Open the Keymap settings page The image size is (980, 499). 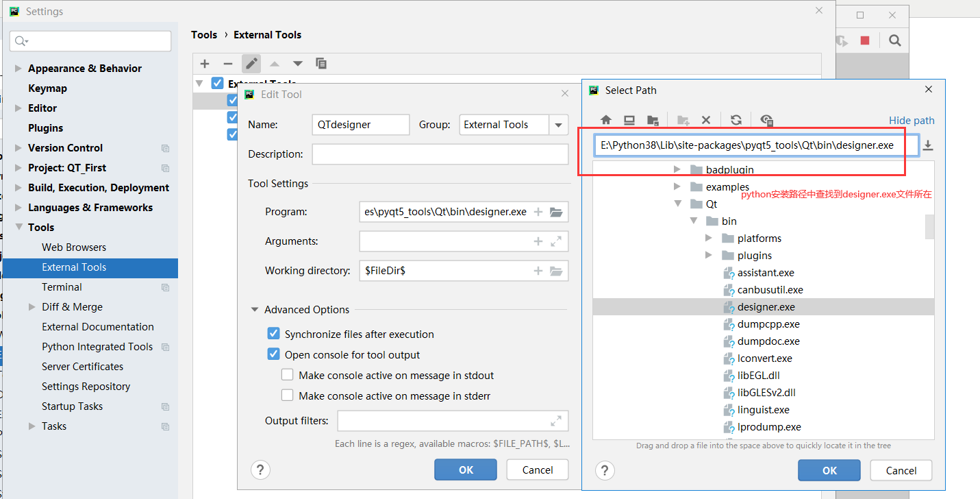tap(47, 88)
